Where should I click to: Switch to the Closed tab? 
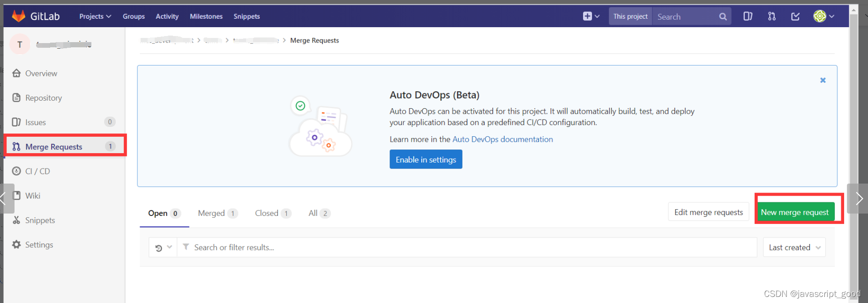[x=273, y=213]
